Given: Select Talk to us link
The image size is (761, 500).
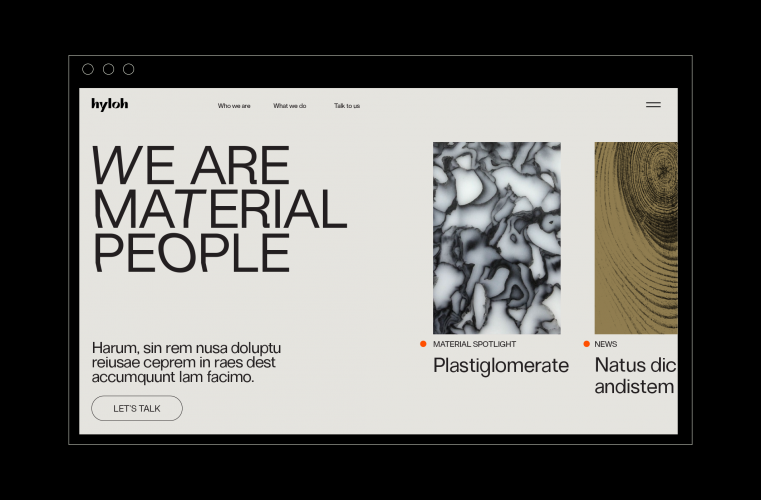Looking at the screenshot, I should pyautogui.click(x=347, y=106).
